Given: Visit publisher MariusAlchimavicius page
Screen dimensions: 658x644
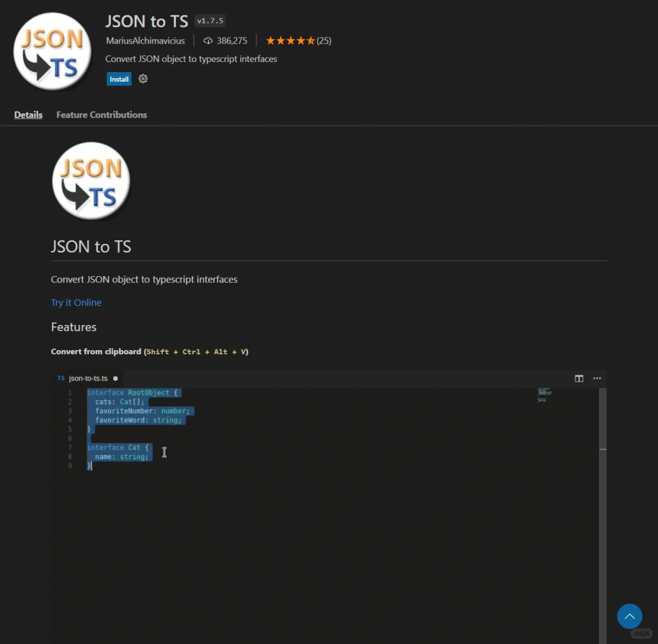Looking at the screenshot, I should (145, 41).
